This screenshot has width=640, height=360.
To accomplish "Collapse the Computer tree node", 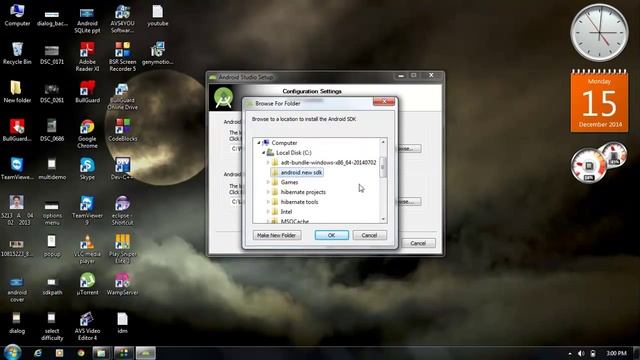I will click(258, 143).
